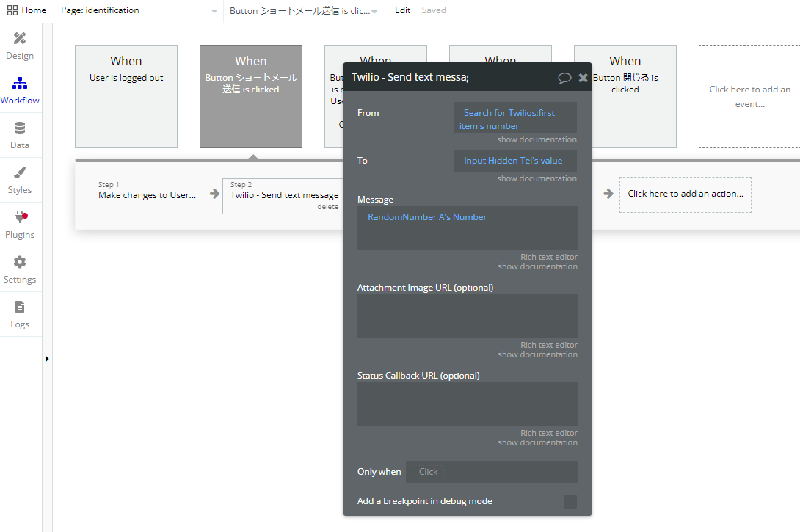
Task: Open Rich text editor for Message
Action: pyautogui.click(x=549, y=257)
